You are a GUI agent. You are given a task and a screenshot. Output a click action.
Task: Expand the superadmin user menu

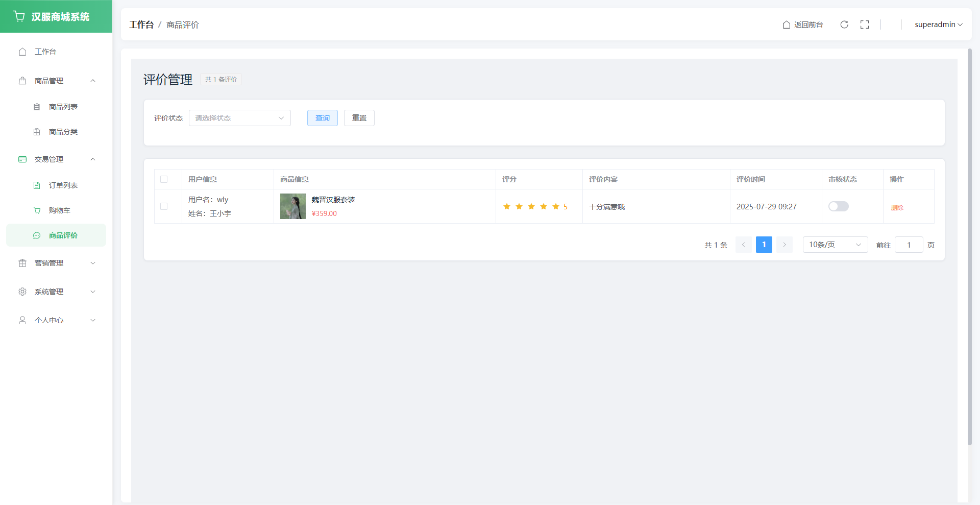point(938,25)
